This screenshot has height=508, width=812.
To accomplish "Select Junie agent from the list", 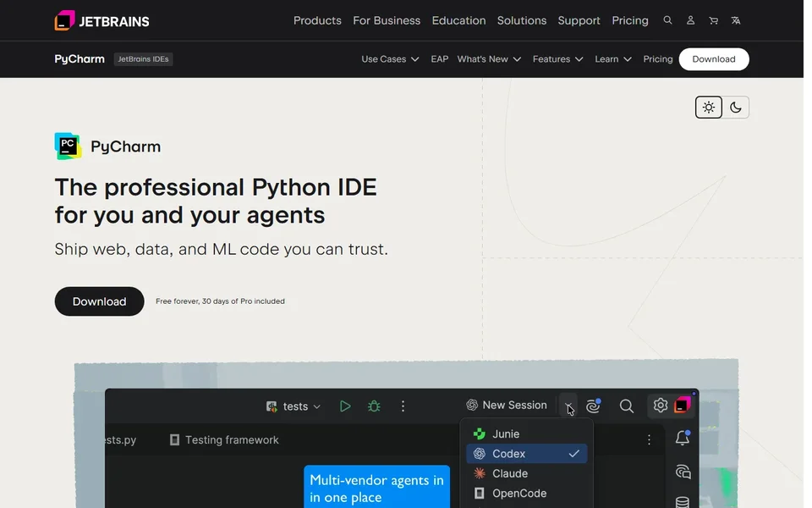I will [527, 433].
